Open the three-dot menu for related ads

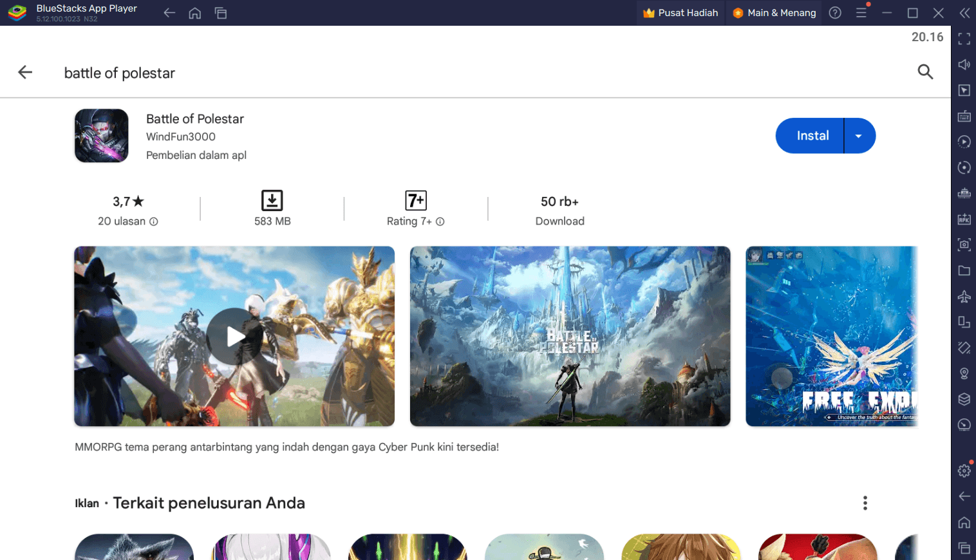(x=865, y=503)
